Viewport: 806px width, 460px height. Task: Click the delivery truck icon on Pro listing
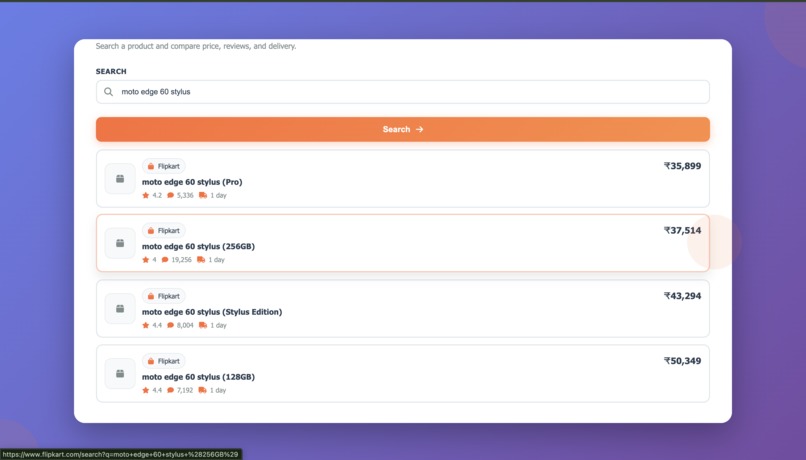tap(203, 195)
